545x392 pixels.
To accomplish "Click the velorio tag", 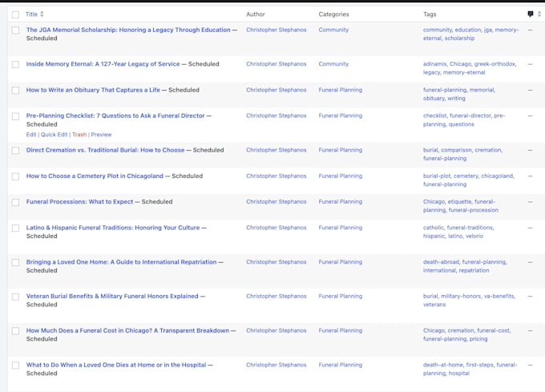I will (474, 236).
